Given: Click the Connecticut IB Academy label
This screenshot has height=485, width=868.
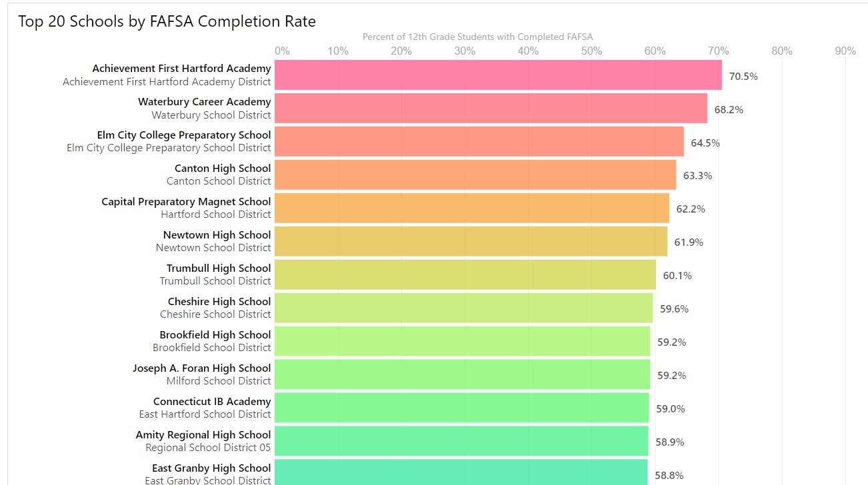Looking at the screenshot, I should 212,402.
